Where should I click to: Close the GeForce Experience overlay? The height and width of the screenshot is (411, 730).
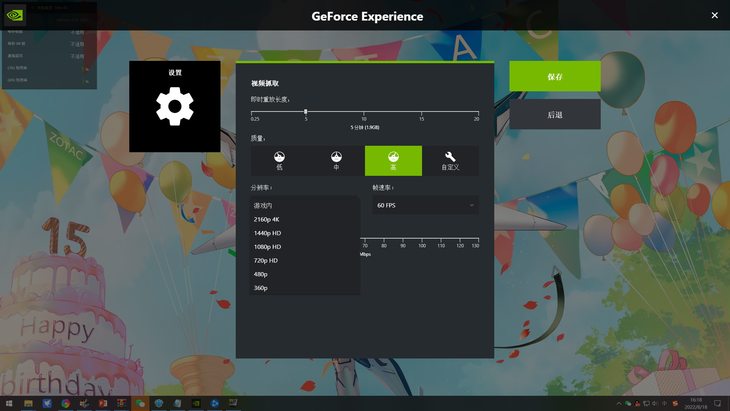715,15
